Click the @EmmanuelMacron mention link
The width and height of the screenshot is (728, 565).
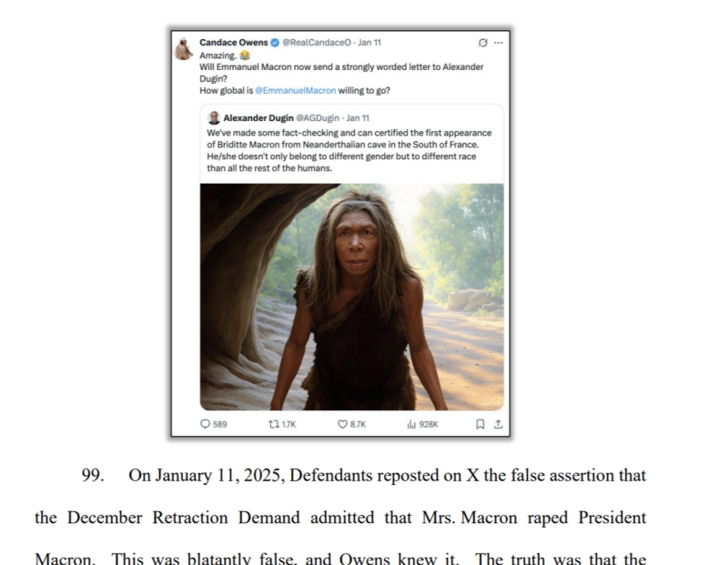[295, 91]
